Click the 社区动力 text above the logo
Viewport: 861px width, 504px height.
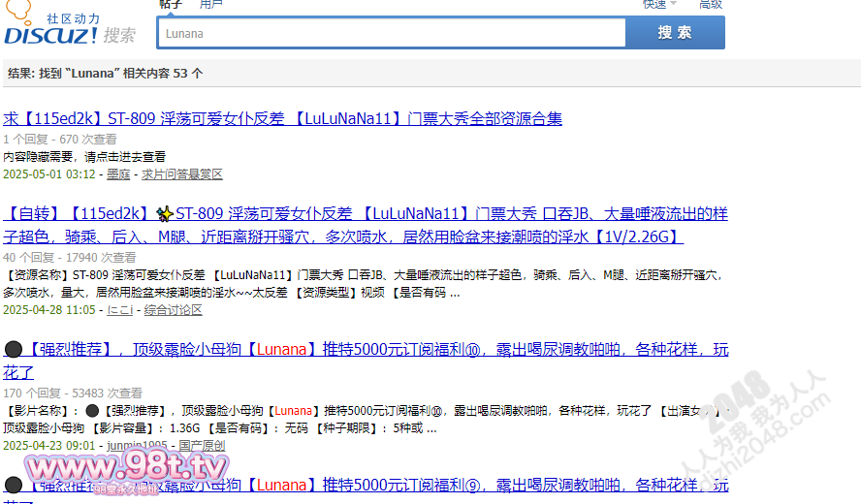74,18
